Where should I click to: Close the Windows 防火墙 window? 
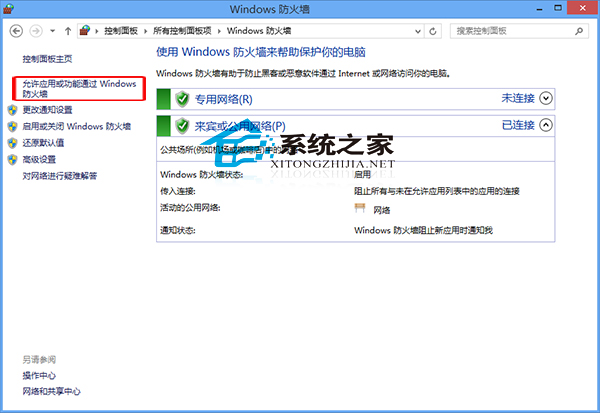click(x=583, y=8)
